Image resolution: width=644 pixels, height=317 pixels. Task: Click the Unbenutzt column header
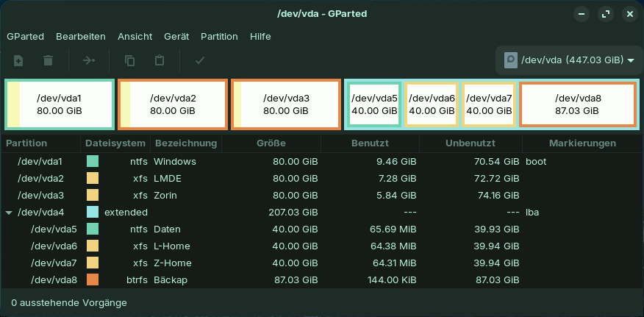(471, 143)
